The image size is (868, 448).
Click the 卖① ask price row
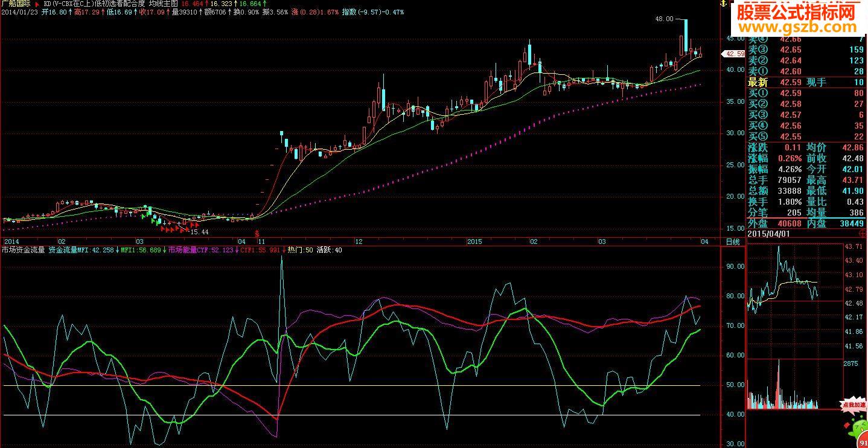tap(806, 71)
